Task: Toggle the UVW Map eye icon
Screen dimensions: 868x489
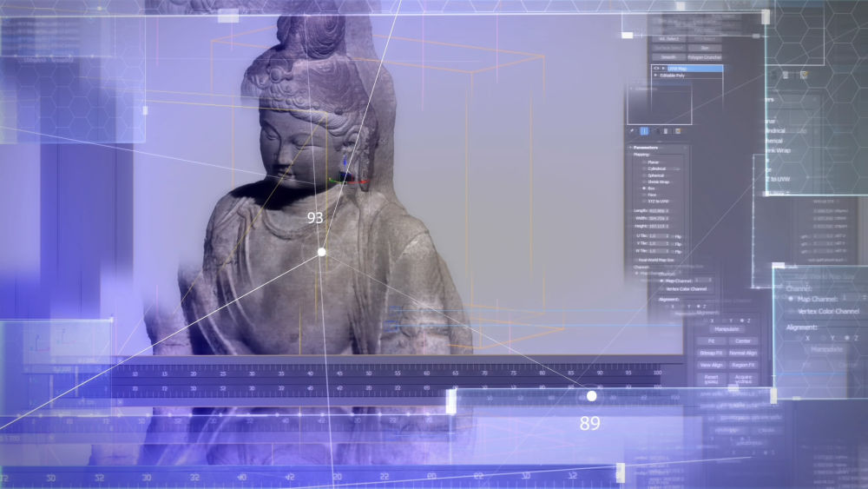Action: tap(655, 68)
